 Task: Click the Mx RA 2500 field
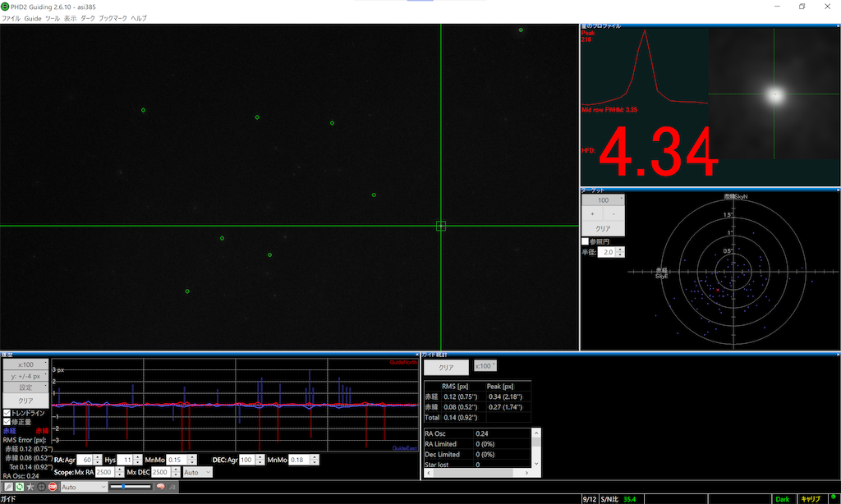105,472
